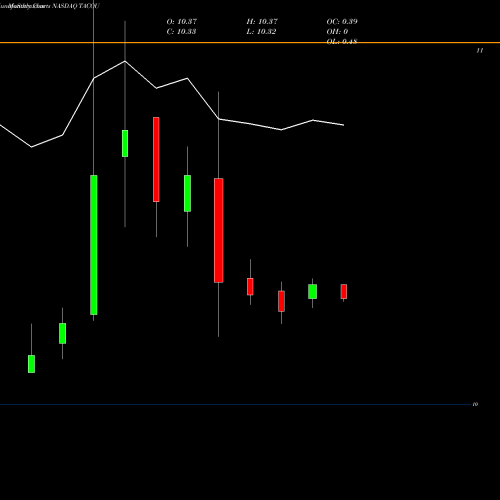Click the price axis label 10
This screenshot has height=500, width=500.
tap(475, 404)
